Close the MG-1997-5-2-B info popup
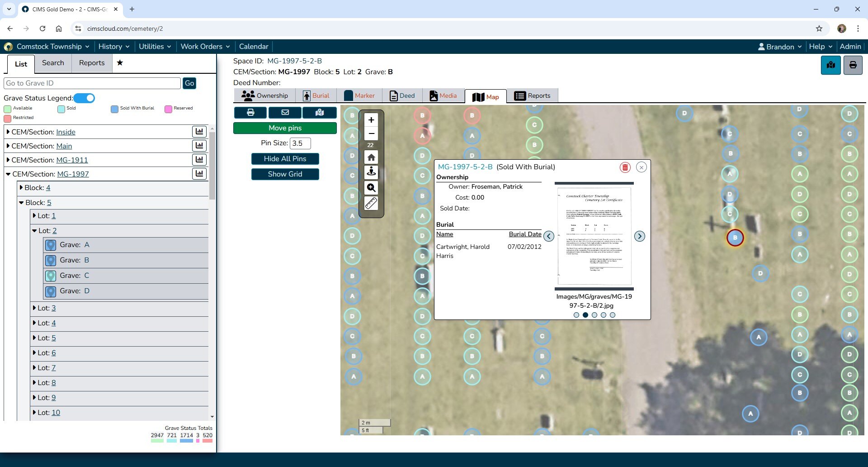This screenshot has height=467, width=868. tap(641, 167)
